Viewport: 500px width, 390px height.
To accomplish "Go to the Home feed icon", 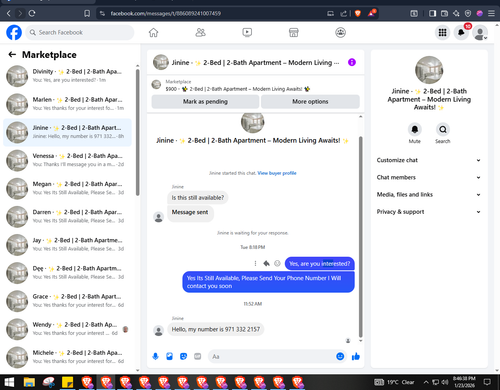I will (153, 32).
